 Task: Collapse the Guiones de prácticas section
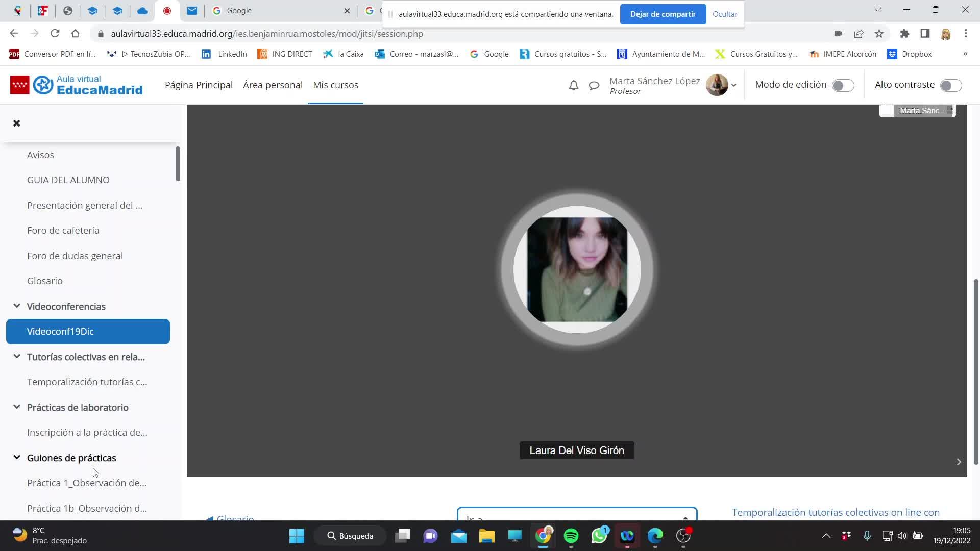(17, 458)
